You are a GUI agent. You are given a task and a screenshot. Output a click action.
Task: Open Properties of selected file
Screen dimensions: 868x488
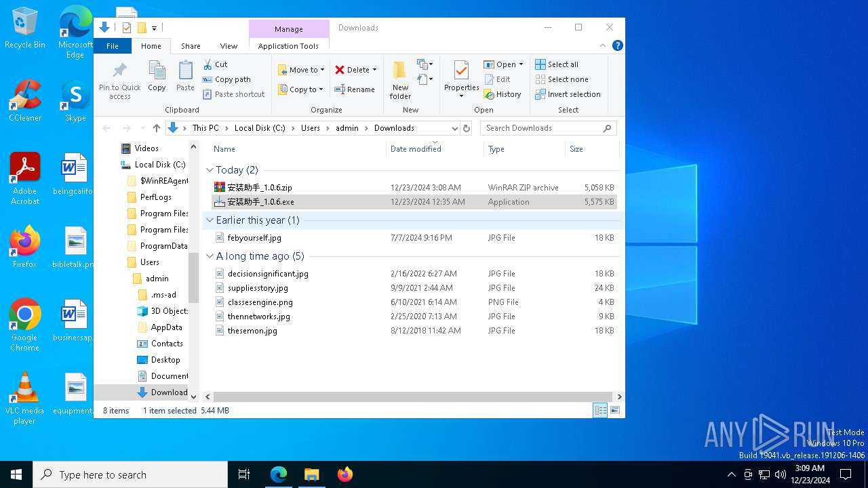462,78
